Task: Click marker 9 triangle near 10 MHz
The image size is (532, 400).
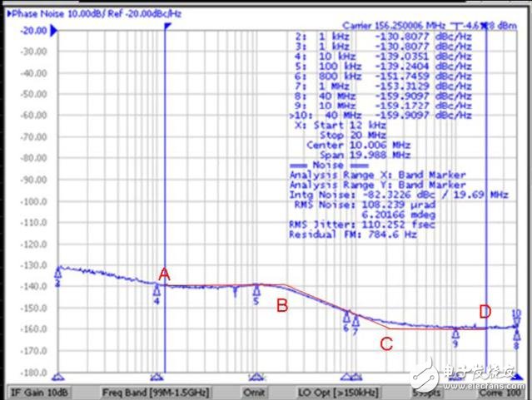Action: point(455,333)
